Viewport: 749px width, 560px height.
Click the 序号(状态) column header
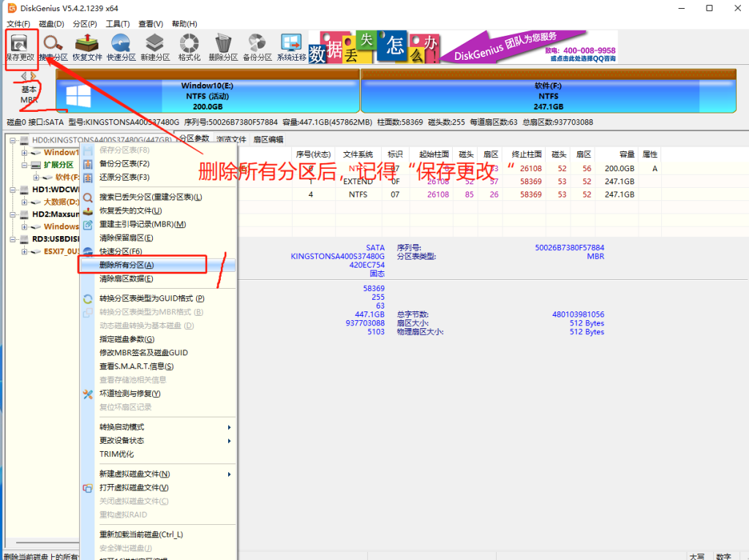coord(313,154)
